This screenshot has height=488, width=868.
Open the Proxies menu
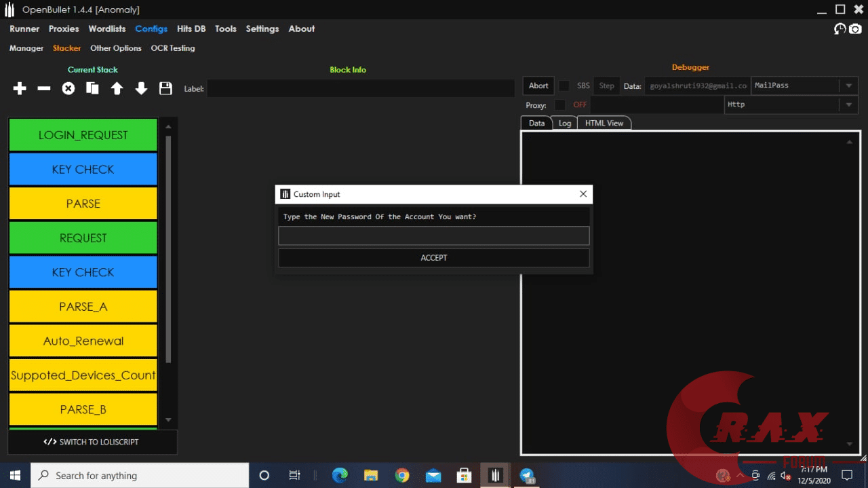[x=64, y=29]
